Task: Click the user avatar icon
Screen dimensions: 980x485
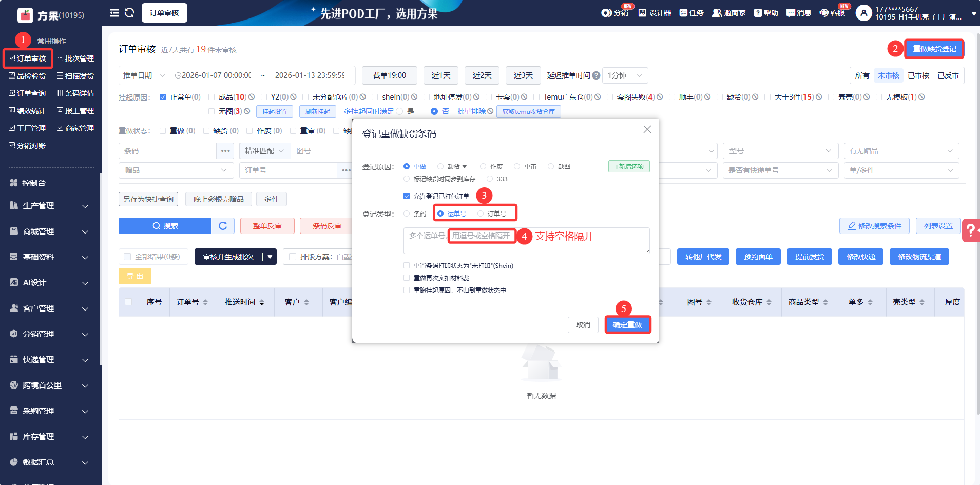Action: click(864, 13)
